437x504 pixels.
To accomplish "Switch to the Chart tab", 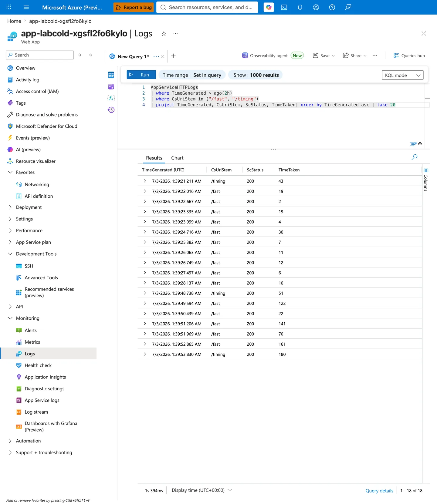I will 177,158.
